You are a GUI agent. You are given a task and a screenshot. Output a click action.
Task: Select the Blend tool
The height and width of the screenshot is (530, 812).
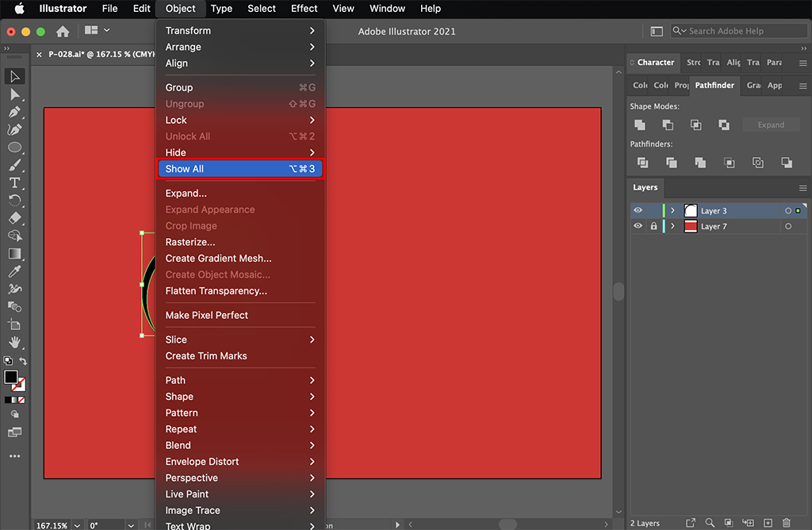point(14,307)
